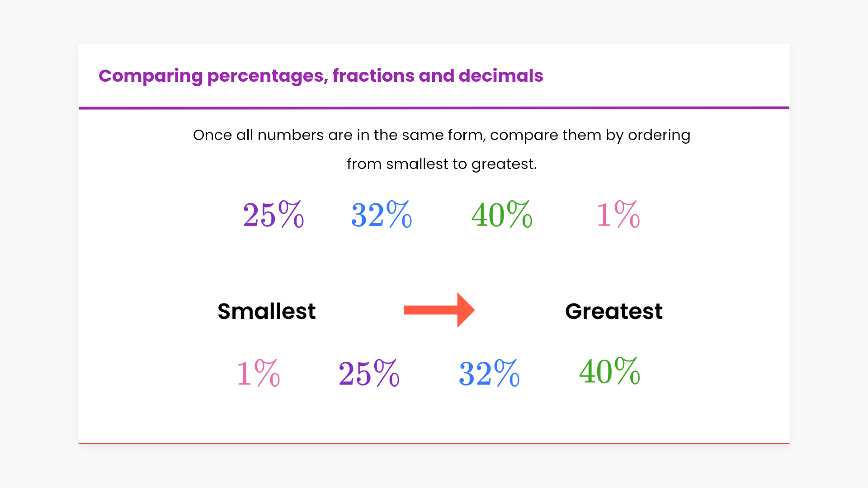Select the word "ordering" in the instruction text
This screenshot has height=488, width=868.
click(659, 135)
